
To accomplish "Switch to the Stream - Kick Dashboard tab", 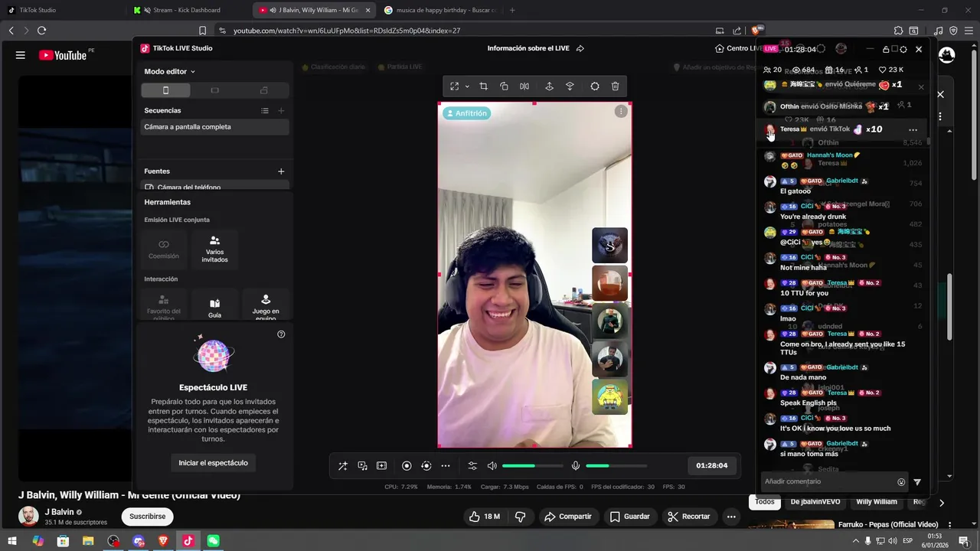I will (x=186, y=10).
